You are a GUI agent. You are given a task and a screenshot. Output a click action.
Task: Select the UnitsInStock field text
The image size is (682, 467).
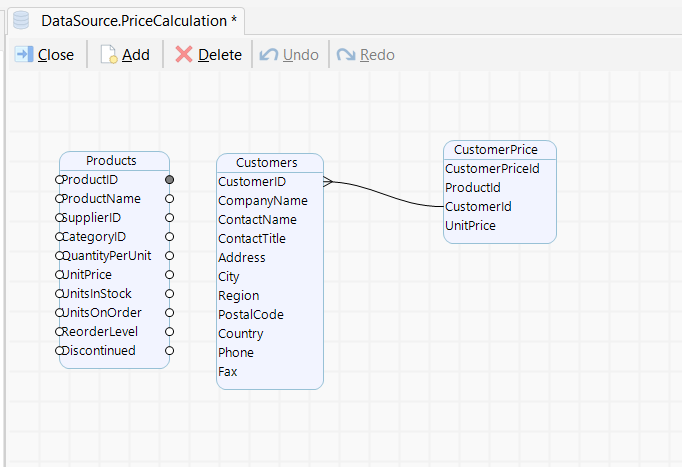click(x=97, y=294)
